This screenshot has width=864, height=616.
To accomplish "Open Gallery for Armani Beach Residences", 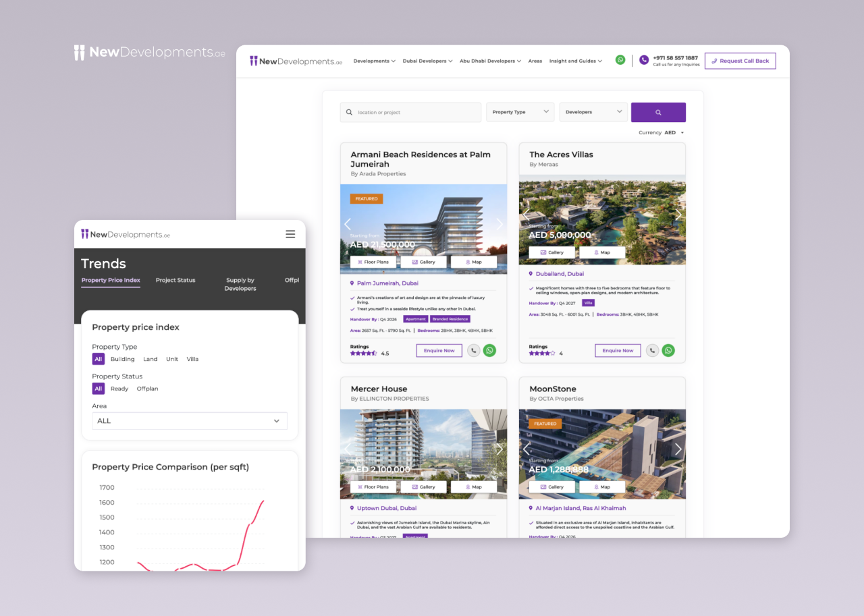I will pyautogui.click(x=423, y=262).
